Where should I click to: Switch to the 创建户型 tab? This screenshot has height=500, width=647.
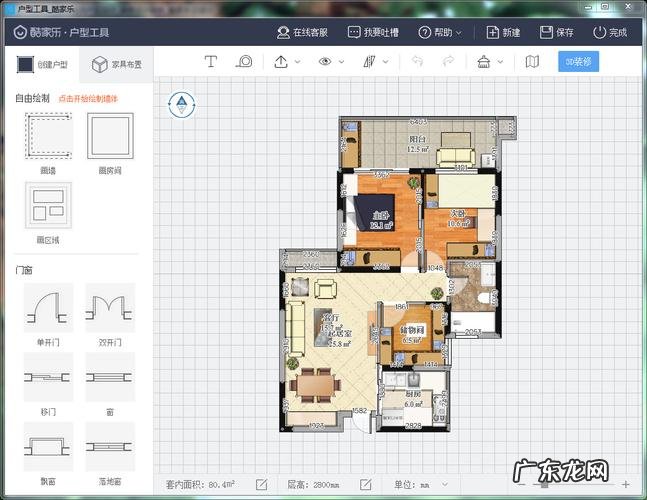click(x=40, y=65)
